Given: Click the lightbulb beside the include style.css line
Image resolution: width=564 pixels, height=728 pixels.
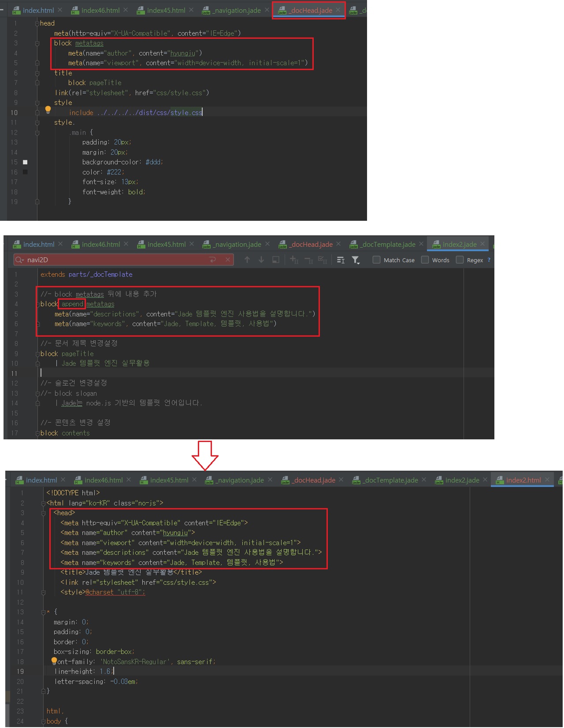Looking at the screenshot, I should coord(48,110).
